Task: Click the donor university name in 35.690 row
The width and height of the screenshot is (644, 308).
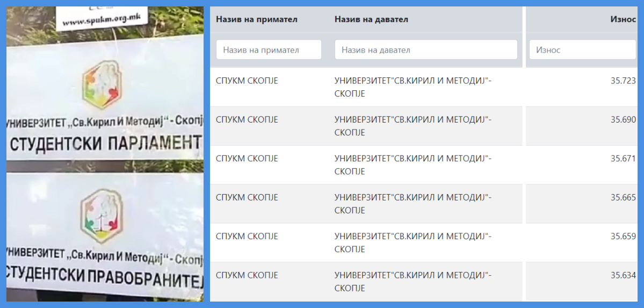Action: (413, 126)
